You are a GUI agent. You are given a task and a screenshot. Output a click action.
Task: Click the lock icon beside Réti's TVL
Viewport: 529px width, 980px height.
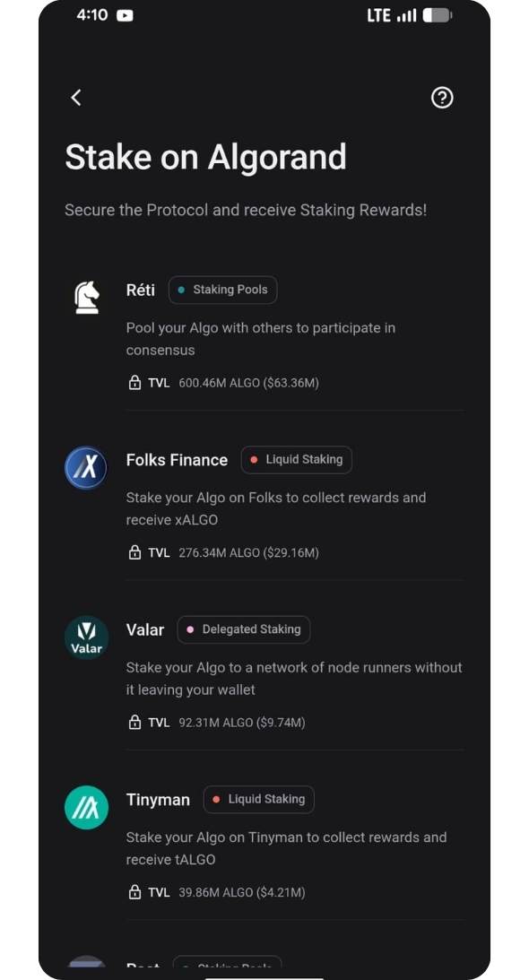[x=133, y=382]
